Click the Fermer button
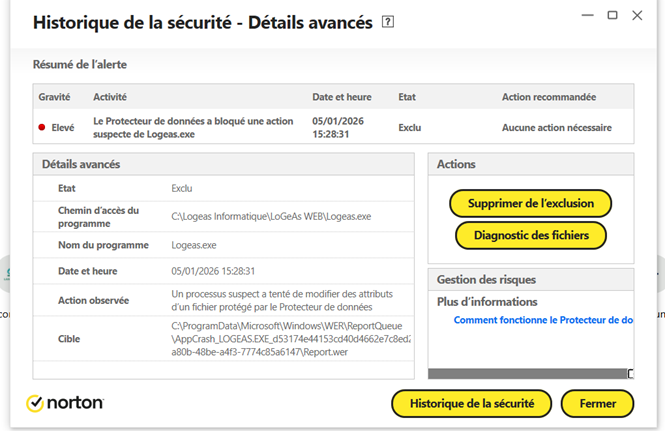The height and width of the screenshot is (431, 665). click(x=597, y=403)
